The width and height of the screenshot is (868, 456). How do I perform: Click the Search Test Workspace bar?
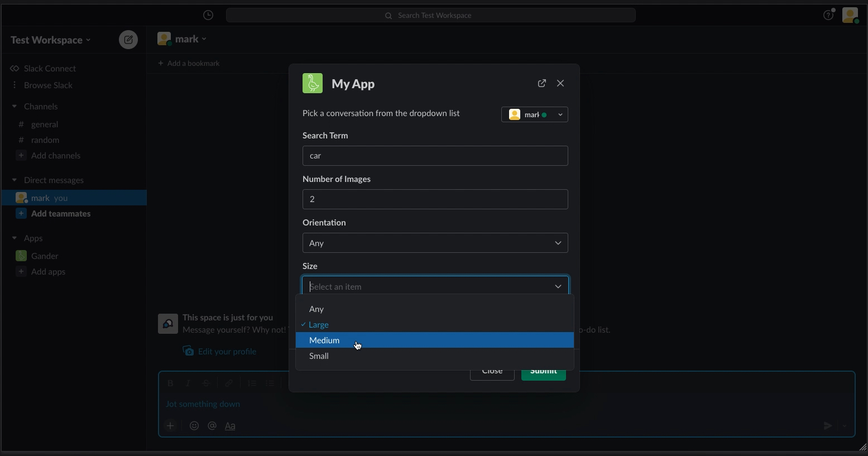point(431,15)
